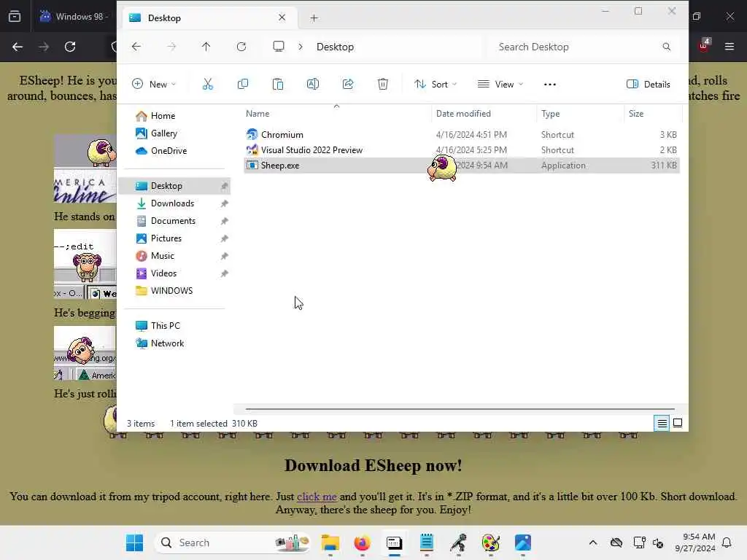Open Paint palette app from the taskbar
Image resolution: width=747 pixels, height=560 pixels.
pyautogui.click(x=490, y=542)
